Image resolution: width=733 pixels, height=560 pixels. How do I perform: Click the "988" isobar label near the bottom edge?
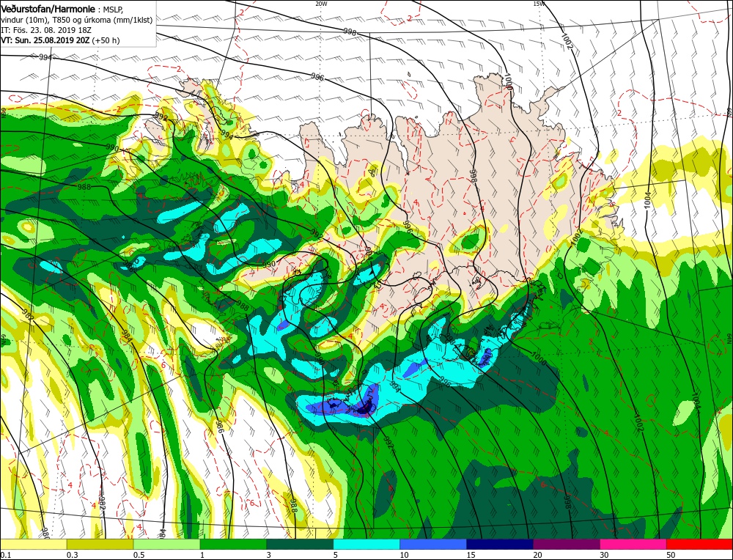294,506
